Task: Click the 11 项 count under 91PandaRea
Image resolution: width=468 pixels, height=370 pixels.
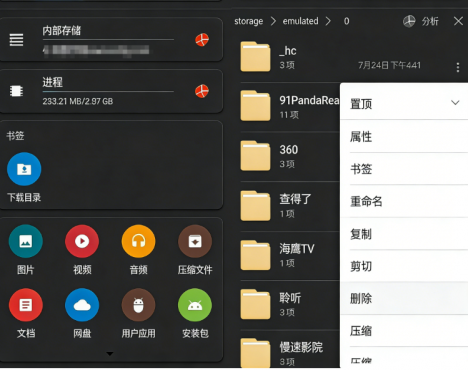Action: (x=289, y=115)
